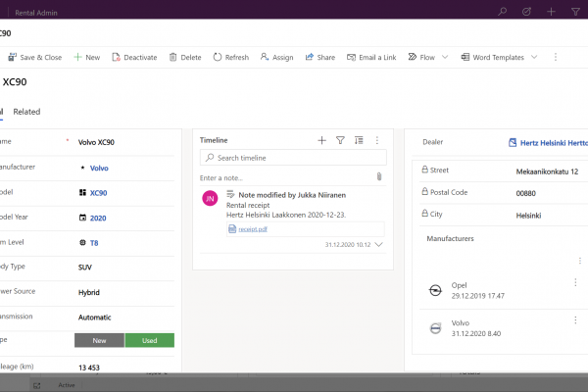The width and height of the screenshot is (588, 392).
Task: Open the Opel row options menu
Action: coord(575,282)
